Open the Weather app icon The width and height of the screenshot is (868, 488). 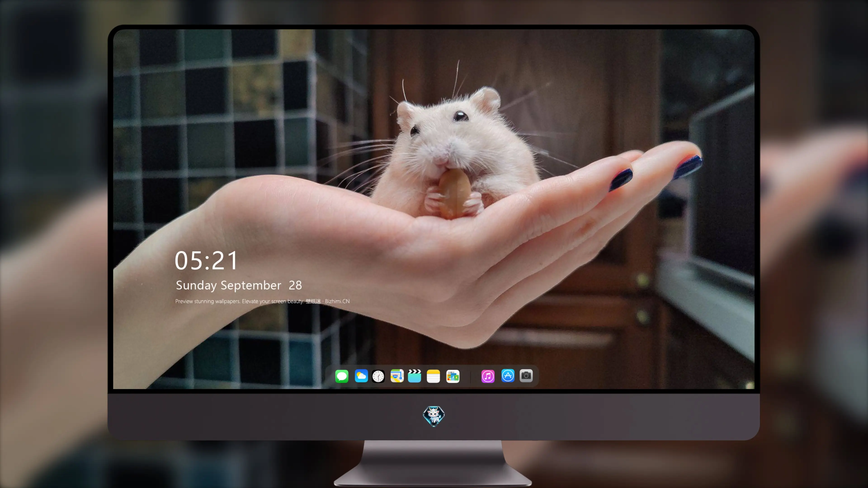click(361, 376)
